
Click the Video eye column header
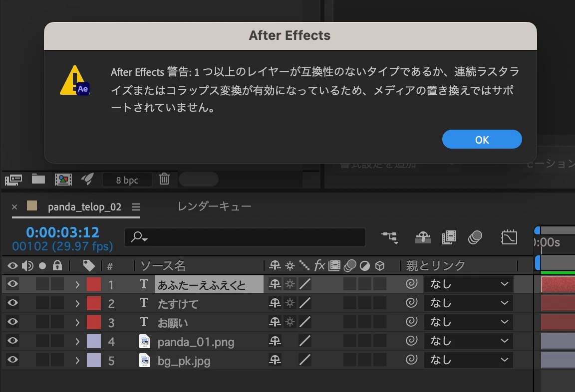click(x=12, y=266)
